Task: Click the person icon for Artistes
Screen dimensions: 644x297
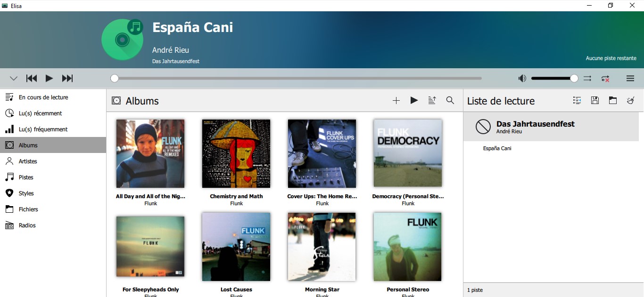Action: [9, 161]
